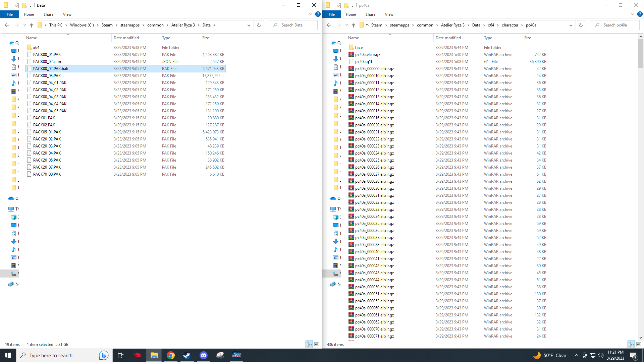Open Steam from the taskbar
This screenshot has height=362, width=644.
point(187,355)
